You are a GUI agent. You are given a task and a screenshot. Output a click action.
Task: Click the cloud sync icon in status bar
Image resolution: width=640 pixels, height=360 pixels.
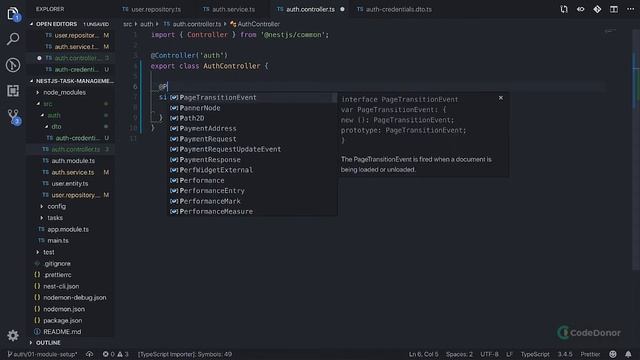(89, 354)
